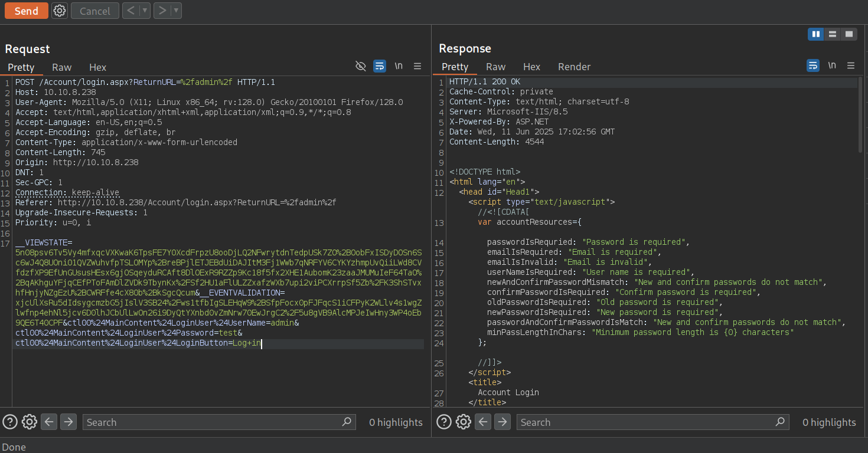Click 'Content-Length: 4544' response header
Image resolution: width=868 pixels, height=453 pixels.
click(x=497, y=142)
